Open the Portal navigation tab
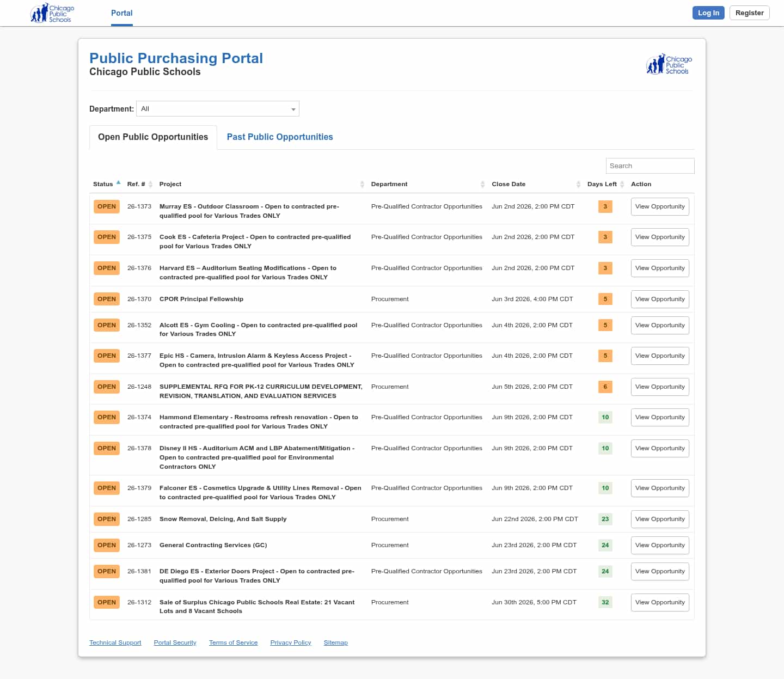 coord(122,13)
